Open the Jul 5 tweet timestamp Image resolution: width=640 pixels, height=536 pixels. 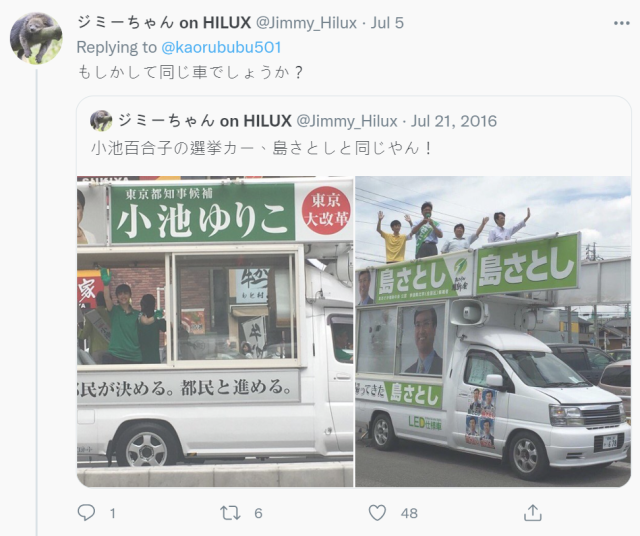(387, 23)
